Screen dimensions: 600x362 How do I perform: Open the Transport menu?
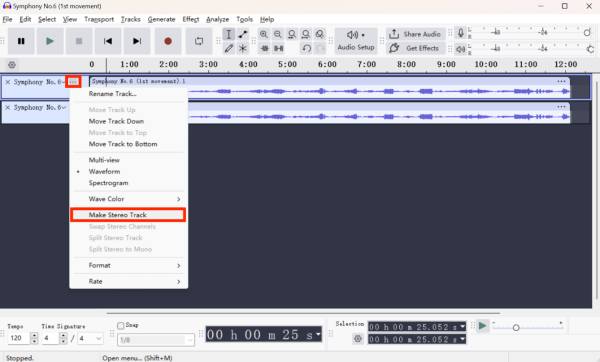(99, 19)
